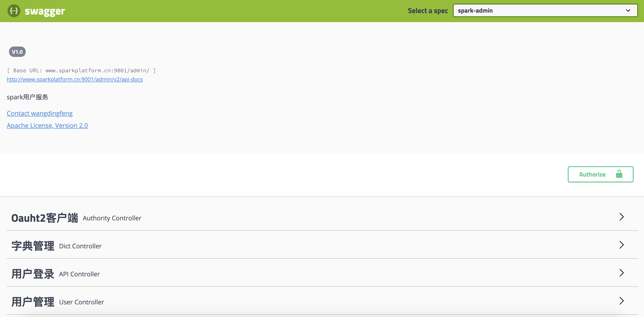Click the User Controller description text

coord(81,302)
